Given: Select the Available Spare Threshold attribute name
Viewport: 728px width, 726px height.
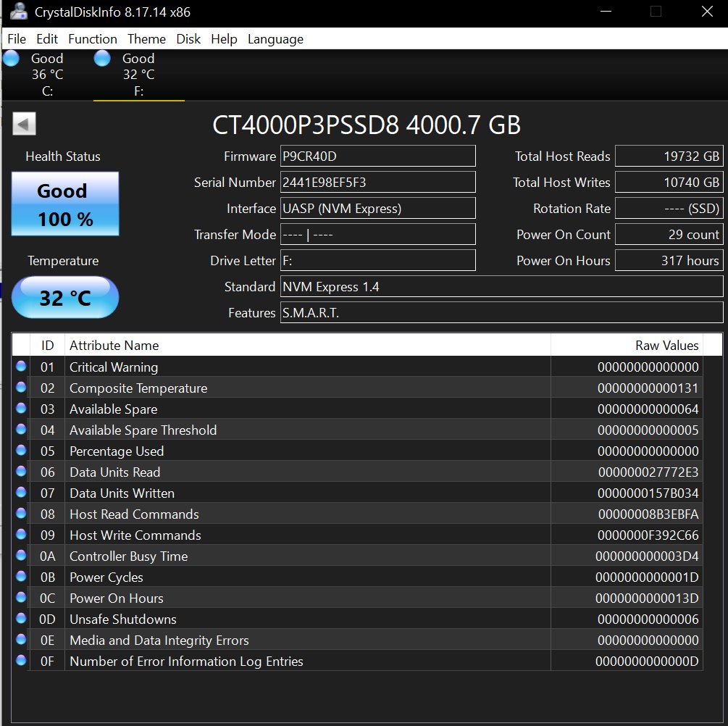Looking at the screenshot, I should click(143, 430).
